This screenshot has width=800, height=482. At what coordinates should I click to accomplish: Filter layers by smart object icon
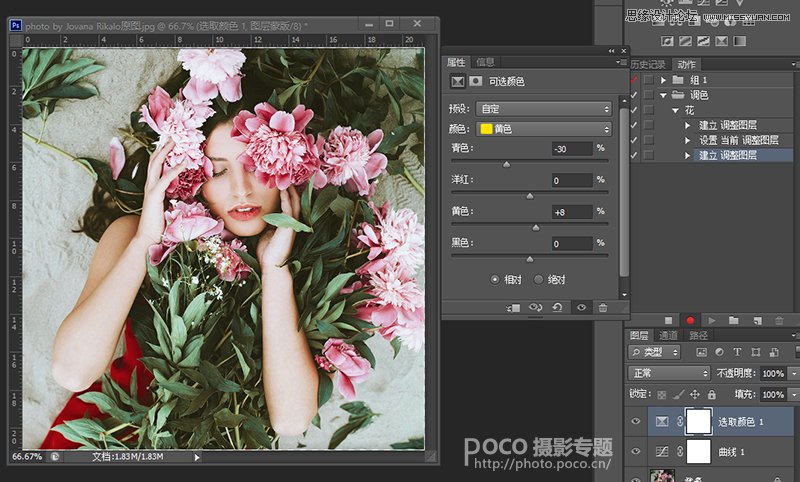pyautogui.click(x=774, y=352)
